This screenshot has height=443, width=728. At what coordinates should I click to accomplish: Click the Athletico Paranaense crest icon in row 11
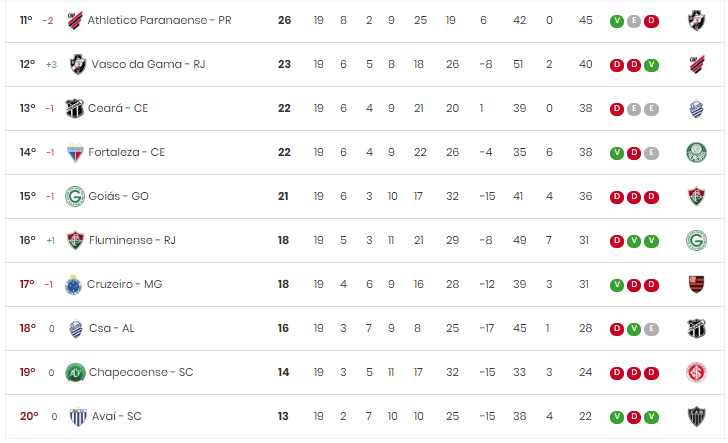pos(75,20)
